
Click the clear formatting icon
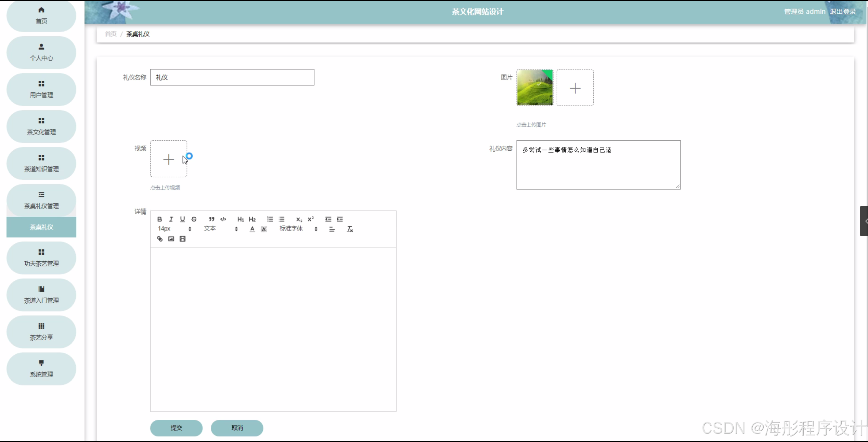[350, 229]
